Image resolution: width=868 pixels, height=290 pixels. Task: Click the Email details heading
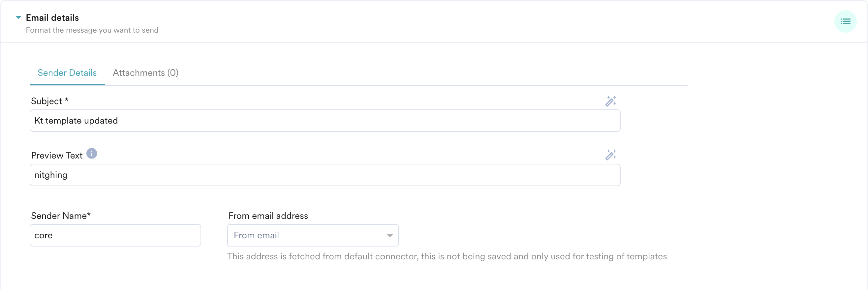(x=52, y=17)
